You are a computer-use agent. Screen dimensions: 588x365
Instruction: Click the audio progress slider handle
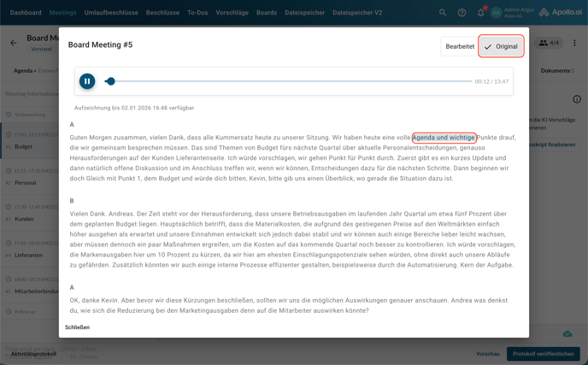click(110, 81)
